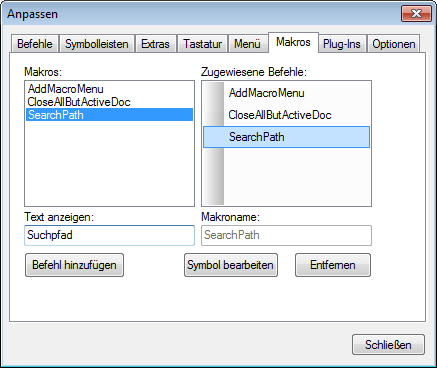Select CloseAllButActiveDoc in the Makros list
The image size is (437, 368).
pyautogui.click(x=109, y=102)
